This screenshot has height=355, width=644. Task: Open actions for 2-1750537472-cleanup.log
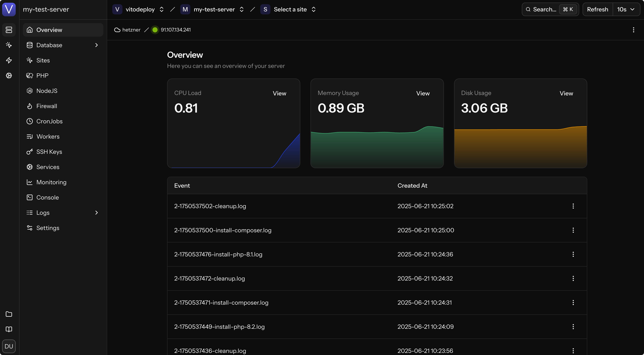pos(573,278)
